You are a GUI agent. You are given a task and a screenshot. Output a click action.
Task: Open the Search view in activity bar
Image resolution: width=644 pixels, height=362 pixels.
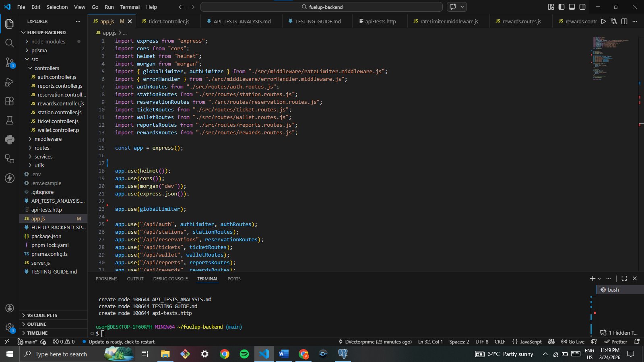[9, 43]
